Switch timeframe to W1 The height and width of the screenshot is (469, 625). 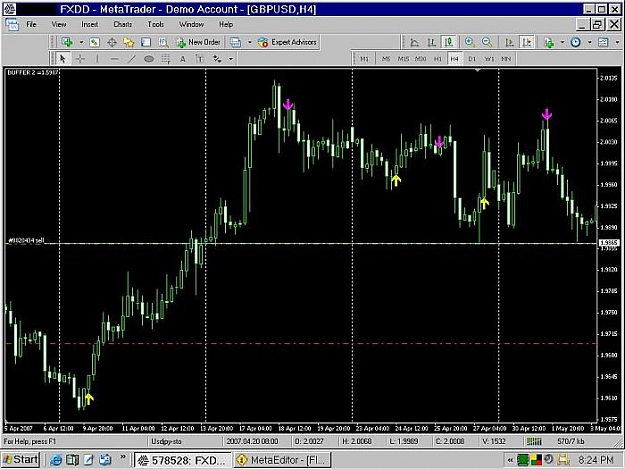coord(489,59)
